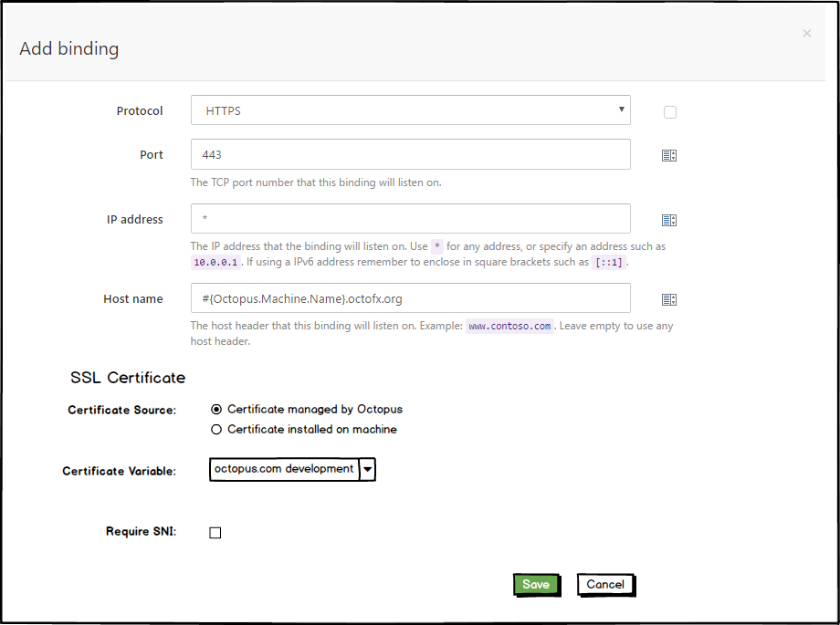Image resolution: width=840 pixels, height=625 pixels.
Task: Open variable selector icon beside IP address
Action: (x=669, y=219)
